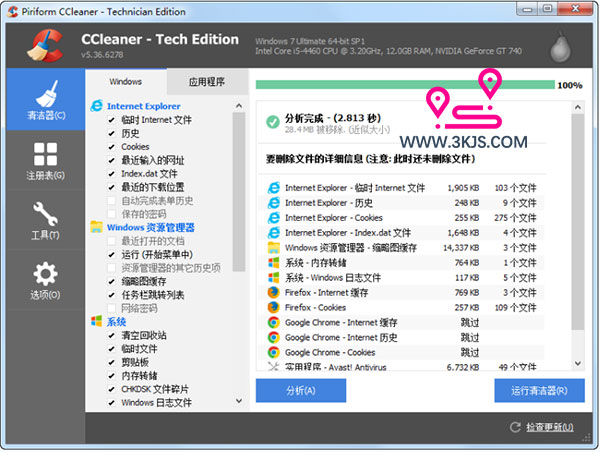Click IE icon in the 历史 result row

click(x=274, y=202)
